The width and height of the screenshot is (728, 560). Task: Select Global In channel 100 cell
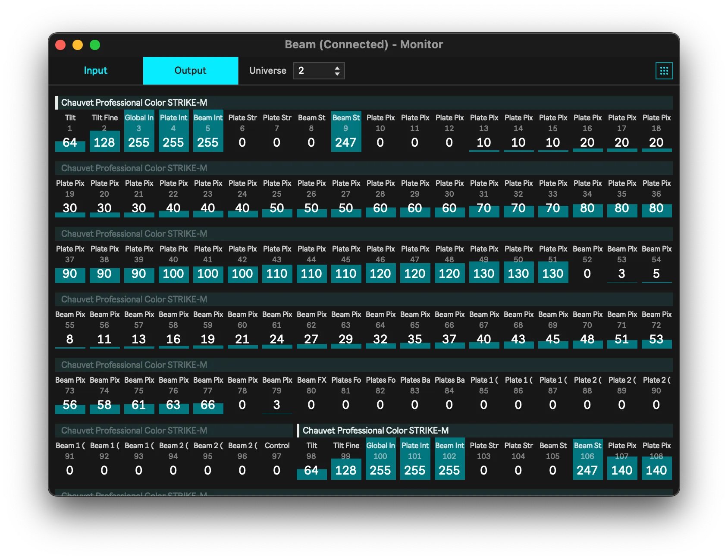pos(380,459)
